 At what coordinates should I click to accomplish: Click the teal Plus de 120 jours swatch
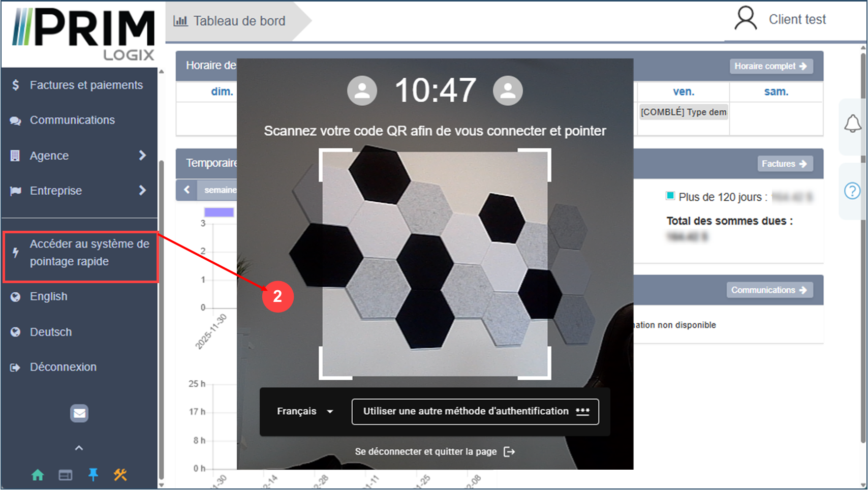click(x=670, y=196)
